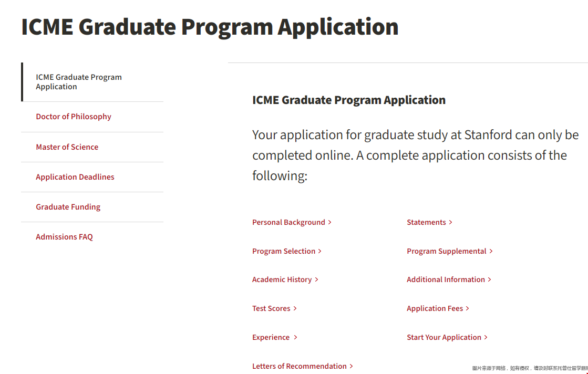The width and height of the screenshot is (588, 374).
Task: Click the ICME Graduate Program Application section heading
Action: [349, 100]
